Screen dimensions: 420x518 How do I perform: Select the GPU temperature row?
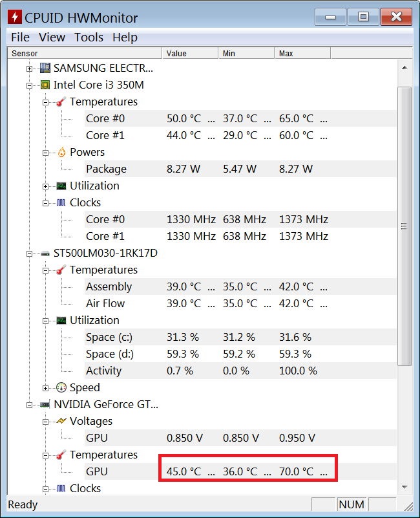(240, 471)
